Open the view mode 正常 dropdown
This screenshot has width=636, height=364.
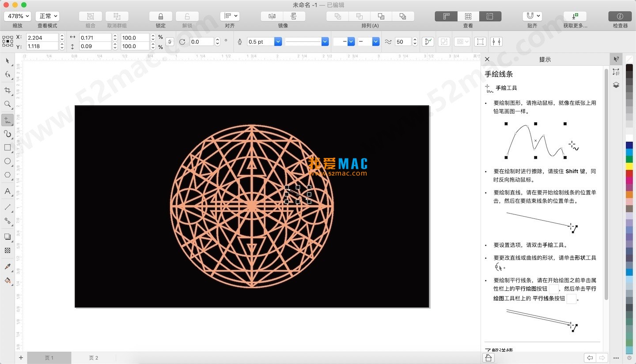point(47,16)
